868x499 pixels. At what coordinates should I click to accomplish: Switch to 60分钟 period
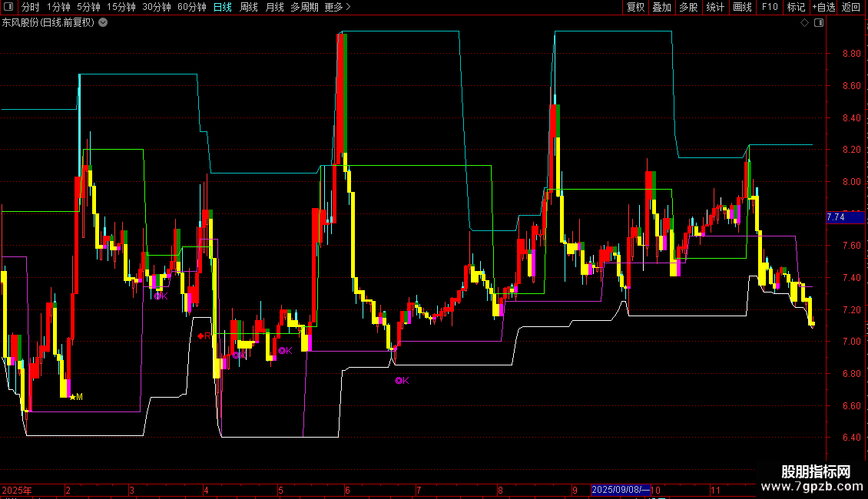point(191,7)
